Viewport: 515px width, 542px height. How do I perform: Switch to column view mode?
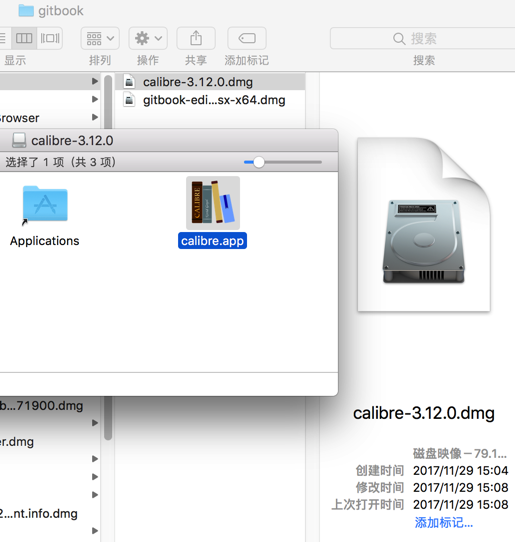(x=24, y=38)
